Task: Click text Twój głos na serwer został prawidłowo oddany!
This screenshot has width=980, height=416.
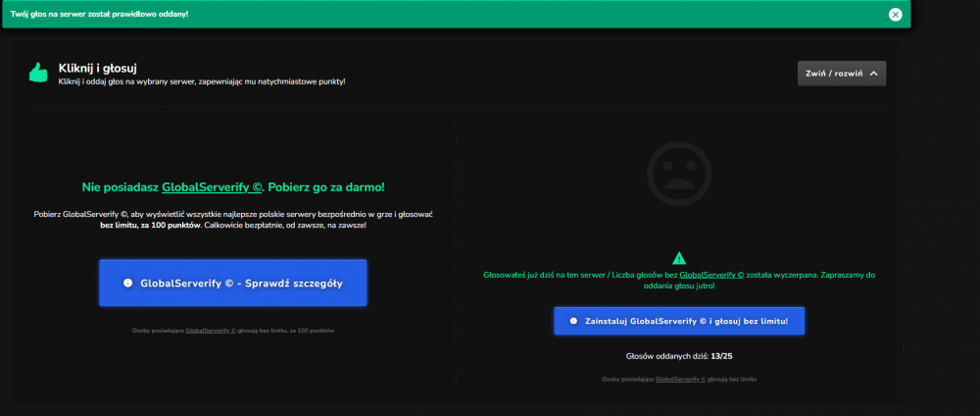Action: click(x=99, y=14)
